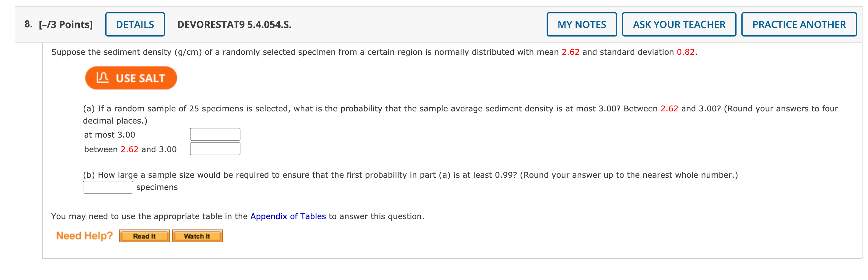This screenshot has width=868, height=280.
Task: Click the 'between 2.62 and 3.00' field
Action: 215,149
